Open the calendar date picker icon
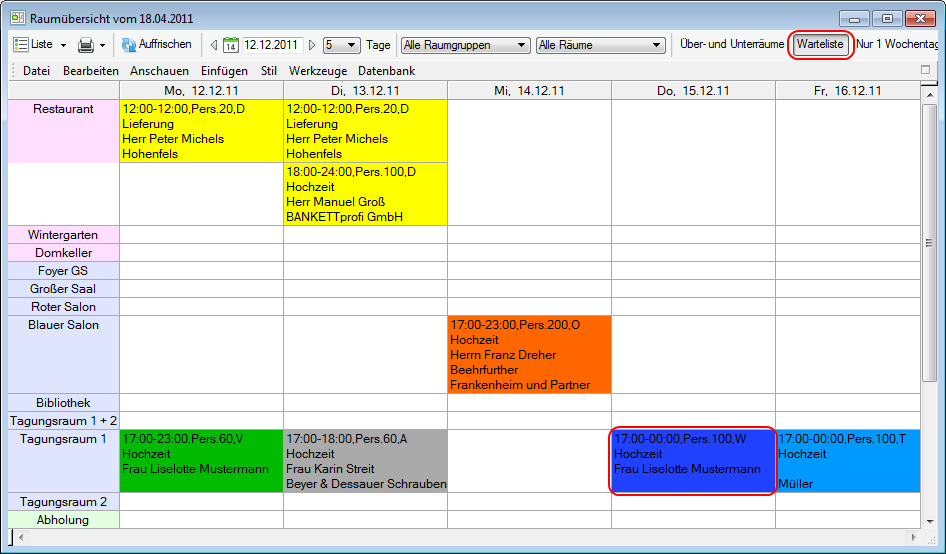The image size is (946, 554). pyautogui.click(x=230, y=45)
